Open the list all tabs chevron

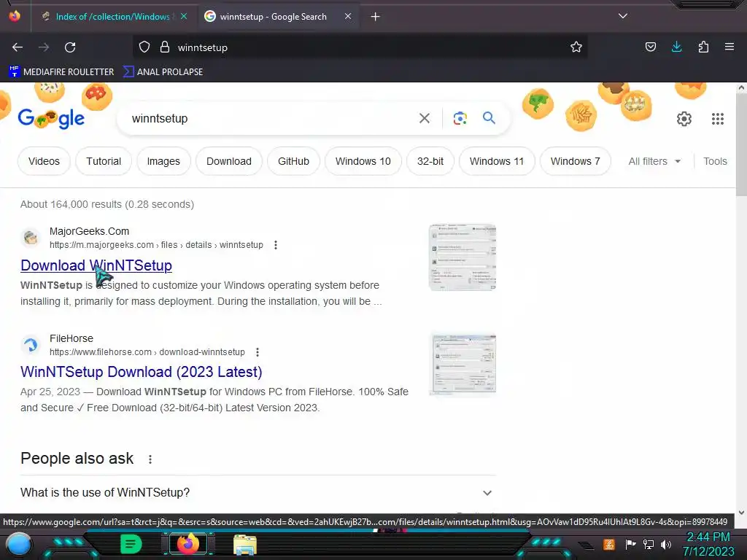[623, 16]
